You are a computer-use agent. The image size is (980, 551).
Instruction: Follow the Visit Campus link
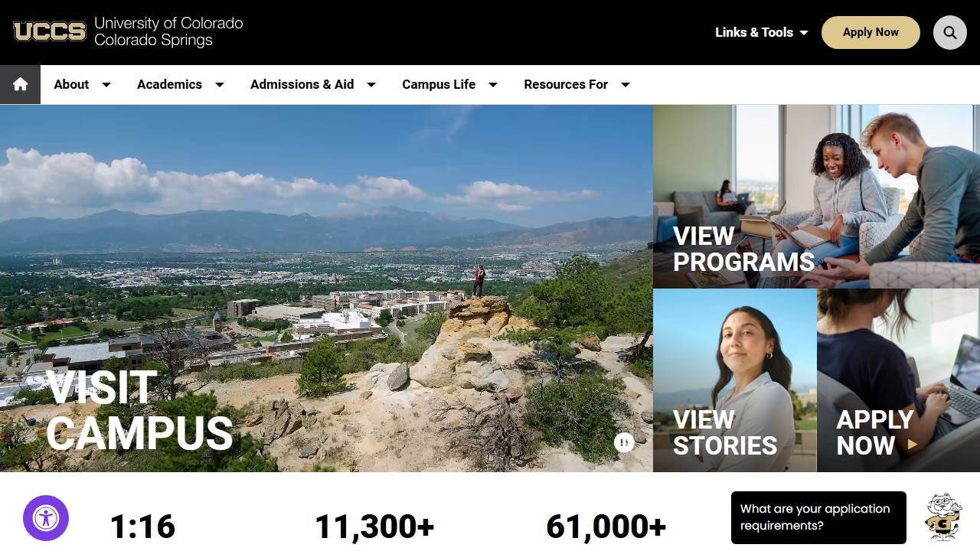pos(139,410)
